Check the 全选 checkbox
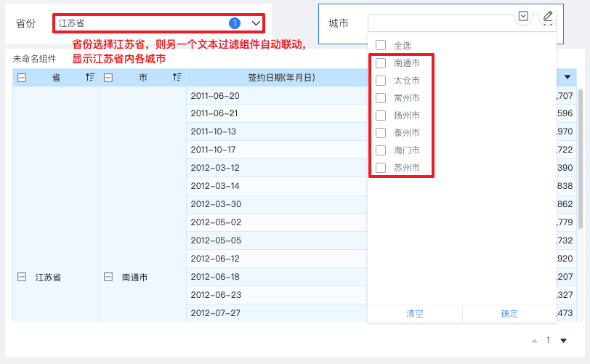This screenshot has width=590, height=364. [x=381, y=45]
